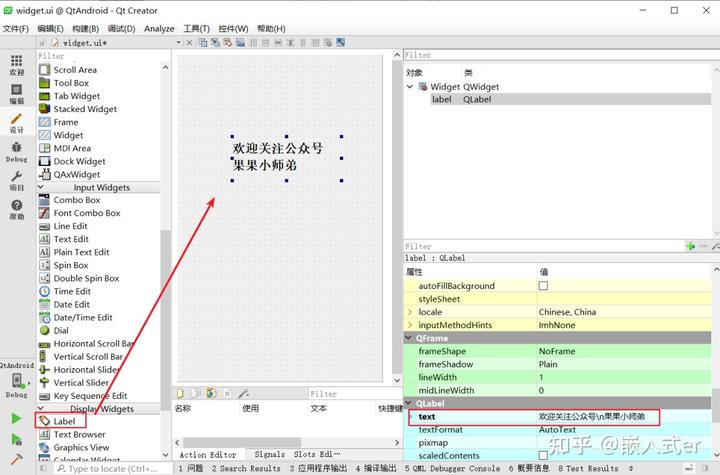The width and height of the screenshot is (720, 475).
Task: Open the 2 Search Results pane
Action: click(x=246, y=468)
